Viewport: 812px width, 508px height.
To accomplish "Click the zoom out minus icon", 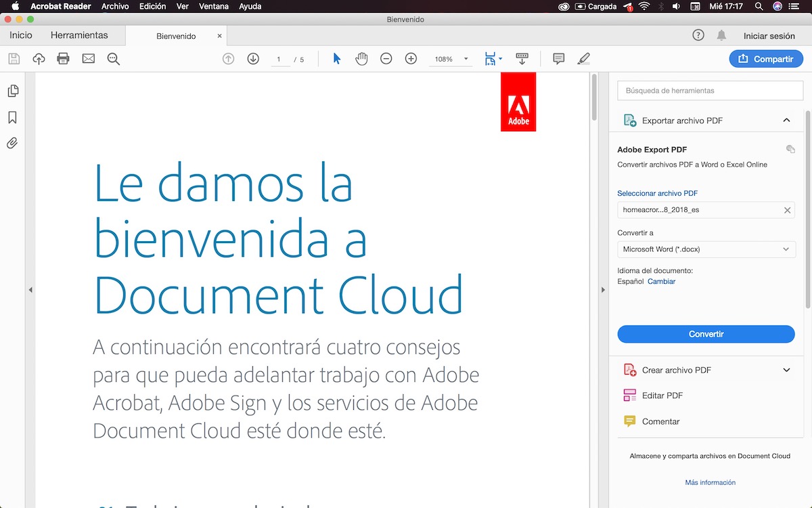I will [x=386, y=59].
